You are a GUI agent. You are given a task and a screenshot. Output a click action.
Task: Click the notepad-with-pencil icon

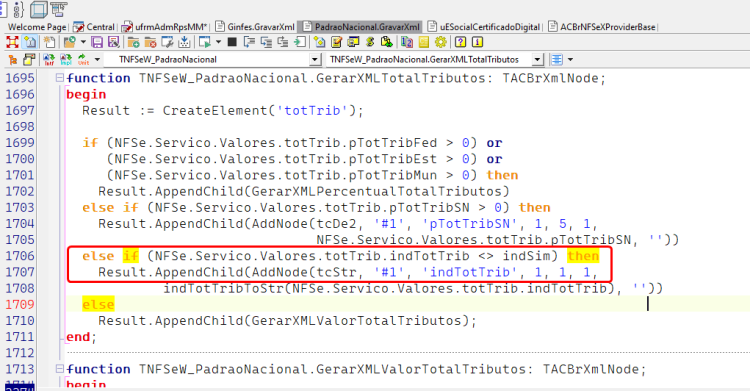tap(337, 42)
